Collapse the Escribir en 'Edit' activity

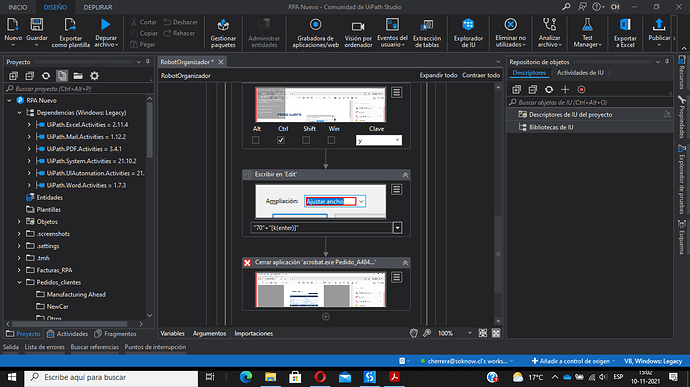405,175
